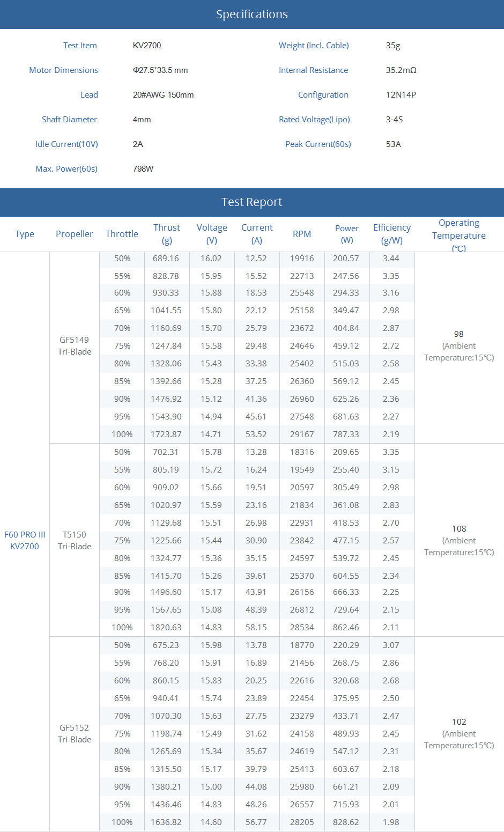The height and width of the screenshot is (832, 504).
Task: Select the 35.2mΩ resistance value
Action: tap(401, 70)
